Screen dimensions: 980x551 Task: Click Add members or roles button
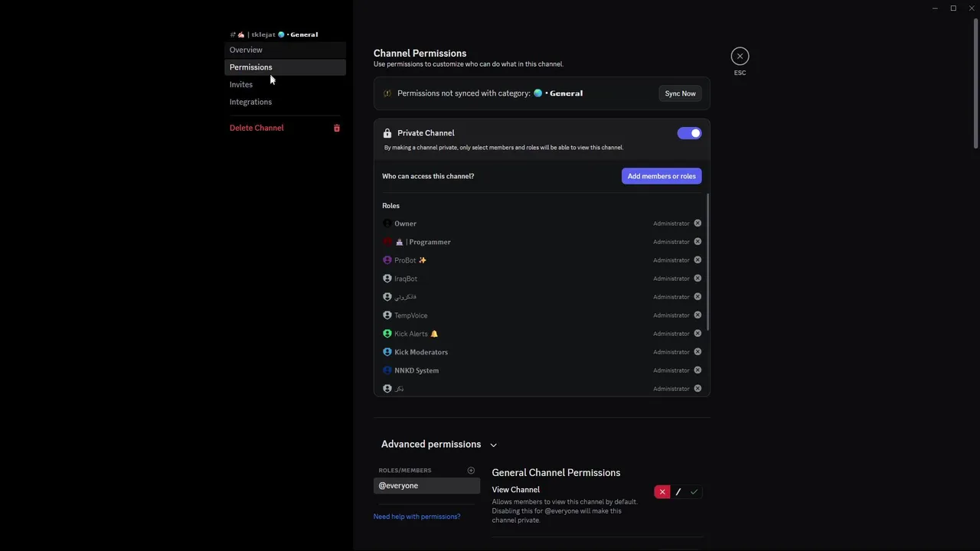pyautogui.click(x=661, y=176)
